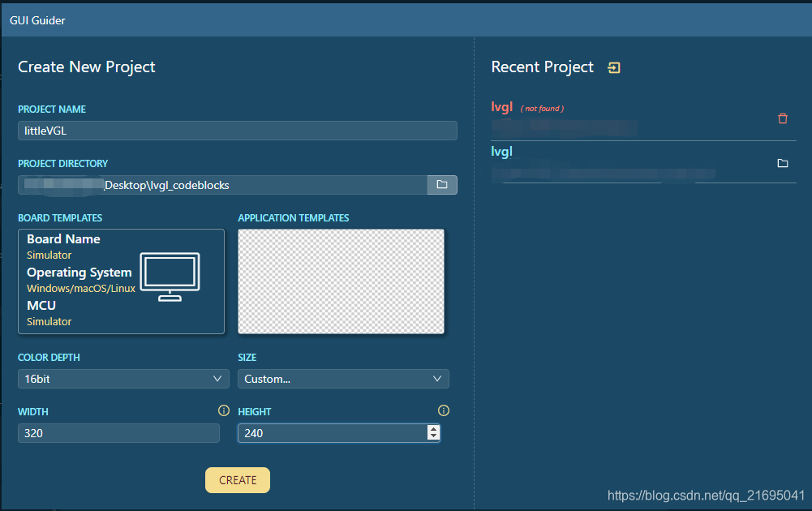
Task: Click the import project icon beside Recent Project
Action: click(613, 68)
